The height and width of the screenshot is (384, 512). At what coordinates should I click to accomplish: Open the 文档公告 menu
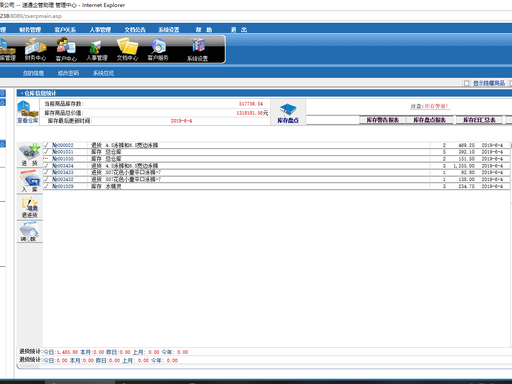(x=135, y=30)
